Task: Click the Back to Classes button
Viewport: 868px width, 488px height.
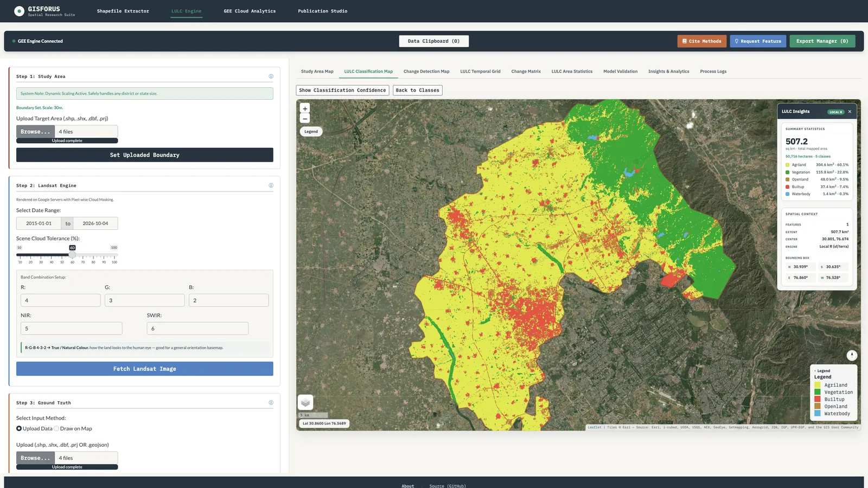Action: [418, 91]
